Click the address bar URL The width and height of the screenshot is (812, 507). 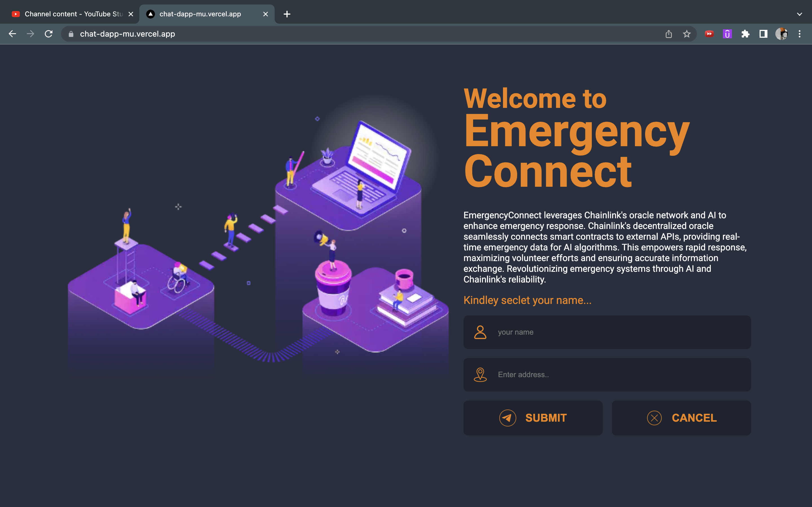point(127,34)
